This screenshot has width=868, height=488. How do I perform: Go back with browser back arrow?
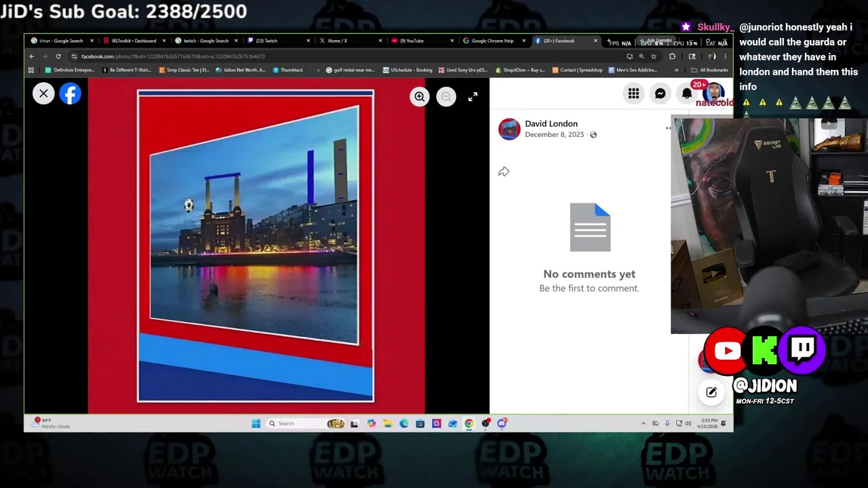coord(31,56)
